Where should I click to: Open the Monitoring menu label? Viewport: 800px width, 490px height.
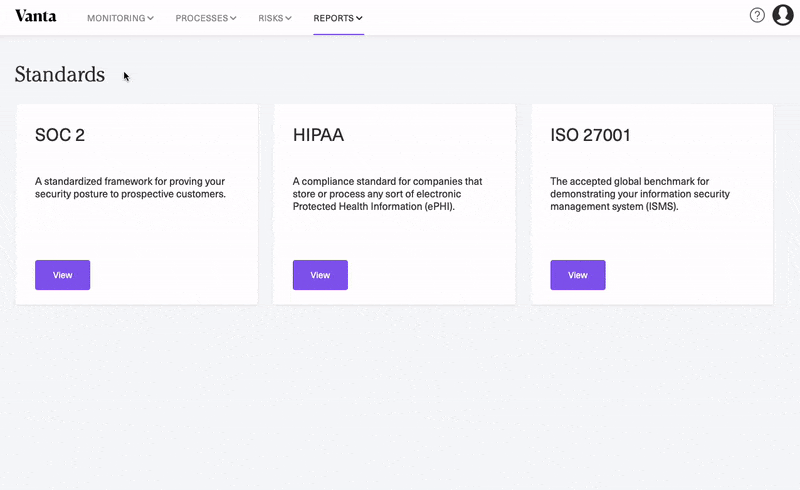pos(116,18)
